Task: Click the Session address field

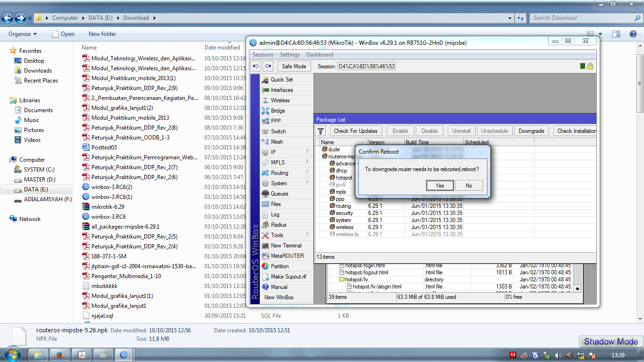Action: [367, 66]
